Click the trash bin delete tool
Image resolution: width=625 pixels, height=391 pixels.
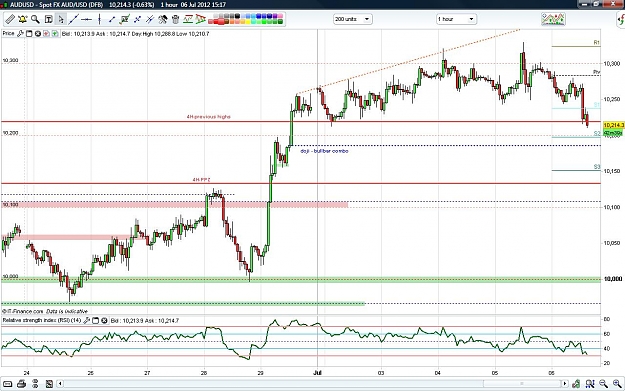pyautogui.click(x=175, y=19)
